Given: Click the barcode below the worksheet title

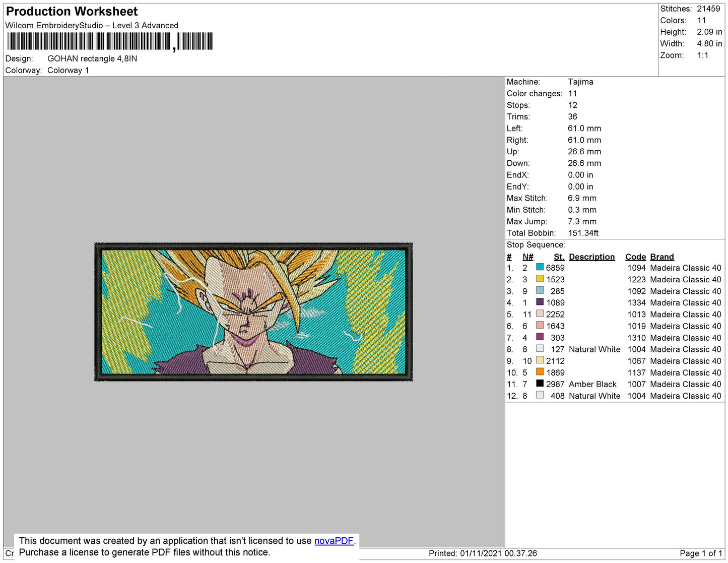Looking at the screenshot, I should 110,41.
